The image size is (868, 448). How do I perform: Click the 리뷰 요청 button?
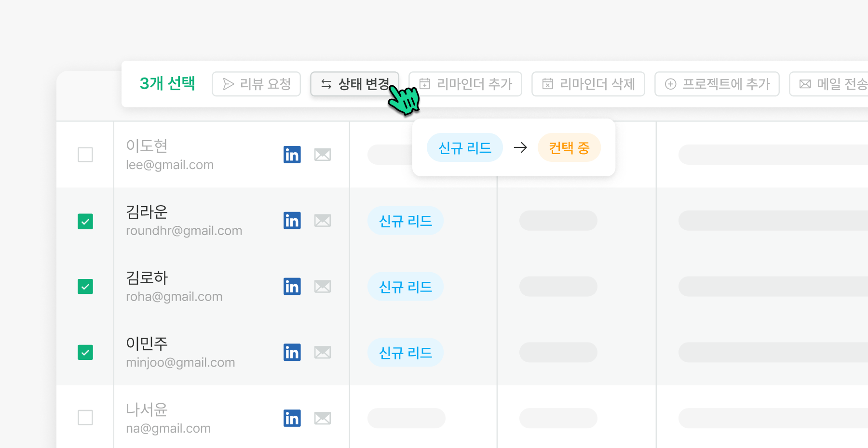click(x=256, y=84)
